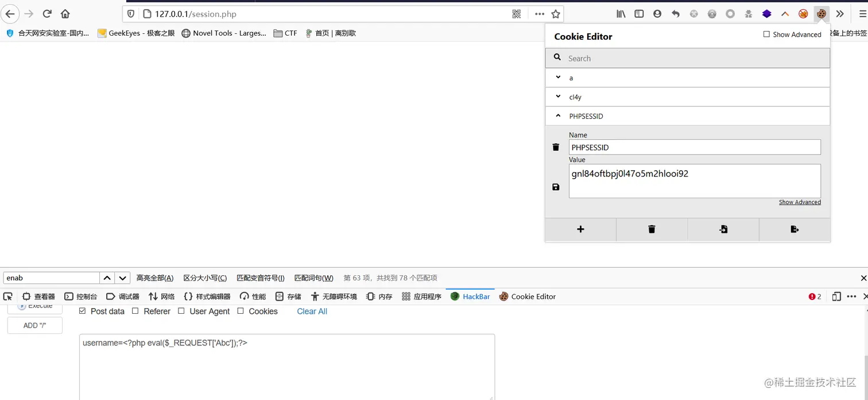Tick the Show Advanced checkbox
The image size is (868, 400).
766,34
